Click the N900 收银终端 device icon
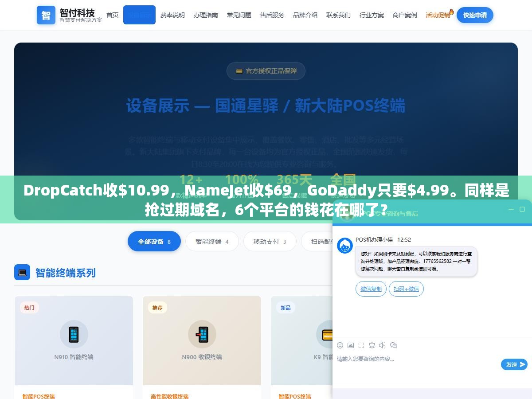The image size is (532, 399). tap(202, 334)
